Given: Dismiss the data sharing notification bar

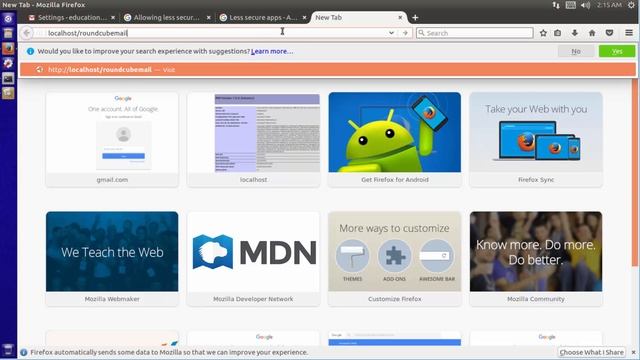Looking at the screenshot, I should point(633,352).
